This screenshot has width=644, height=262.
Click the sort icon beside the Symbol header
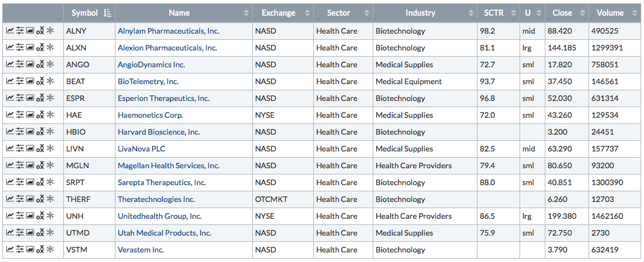coord(108,13)
